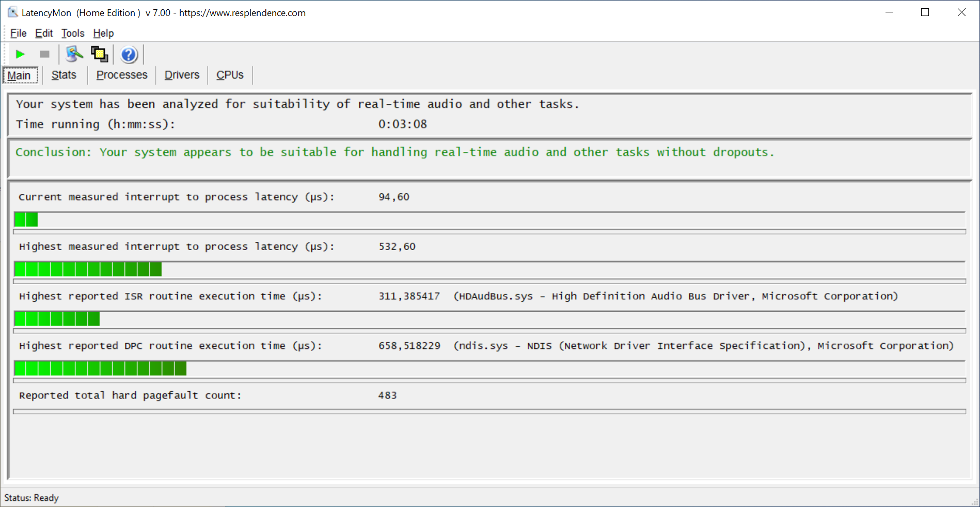Click the green conclusion text

pos(394,152)
